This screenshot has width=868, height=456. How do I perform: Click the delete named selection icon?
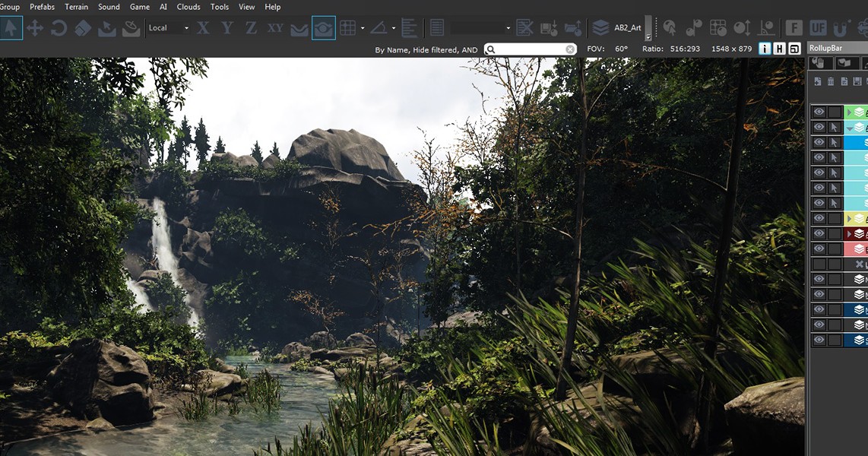(524, 27)
